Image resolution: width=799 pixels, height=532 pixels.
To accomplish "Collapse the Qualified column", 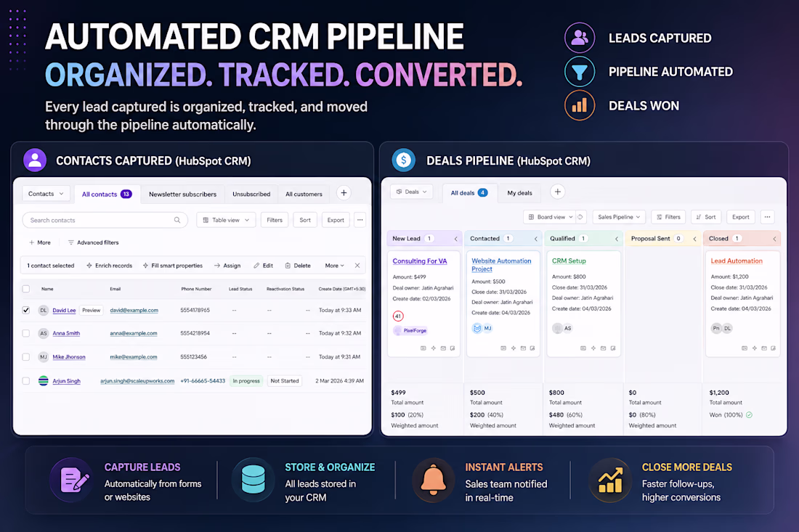I will 616,238.
